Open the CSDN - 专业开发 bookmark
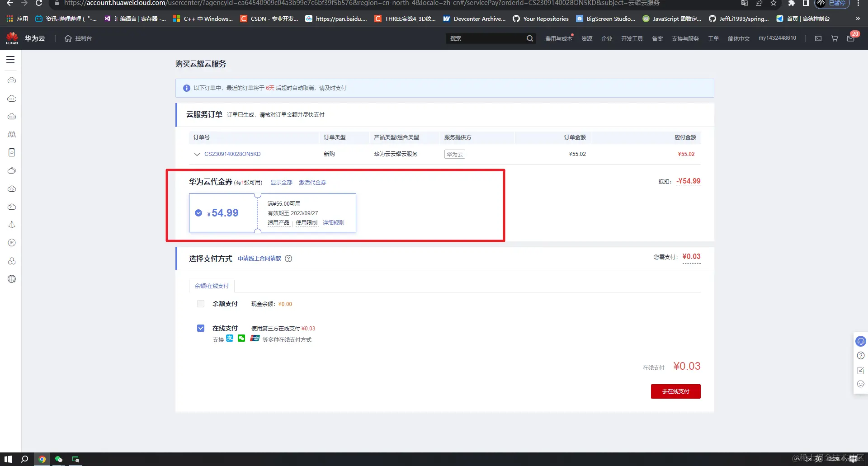Viewport: 868px width, 466px height. [269, 19]
